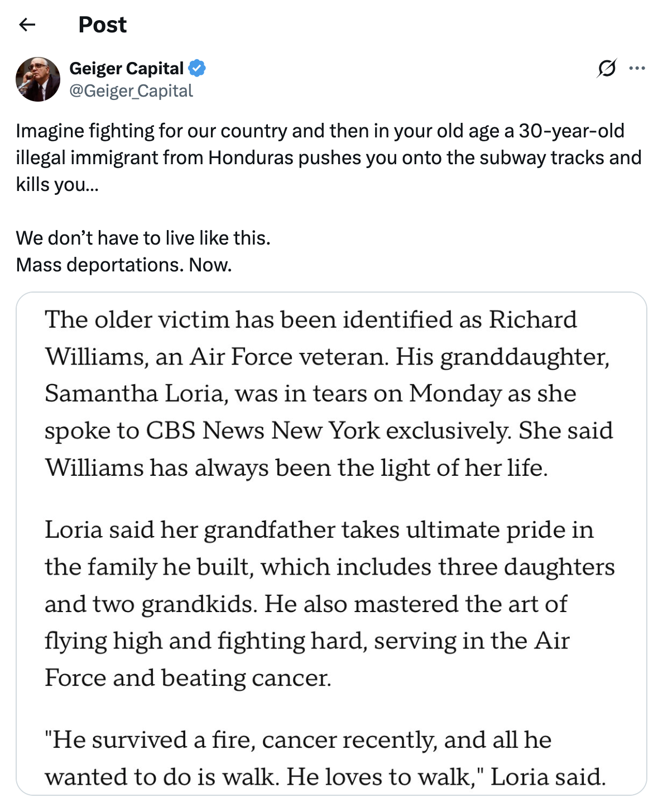Screen dimensions: 663x812
Task: Click the Geiger Capital display name
Action: 126,68
